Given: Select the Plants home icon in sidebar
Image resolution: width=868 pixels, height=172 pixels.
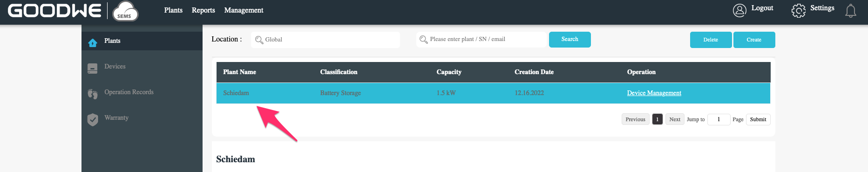Looking at the screenshot, I should (x=93, y=43).
